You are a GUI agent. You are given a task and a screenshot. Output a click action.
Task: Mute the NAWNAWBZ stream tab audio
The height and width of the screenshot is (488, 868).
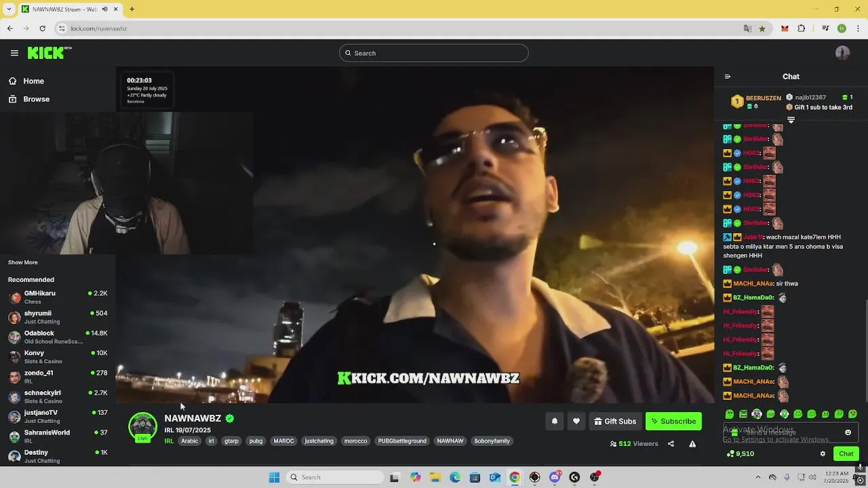105,9
